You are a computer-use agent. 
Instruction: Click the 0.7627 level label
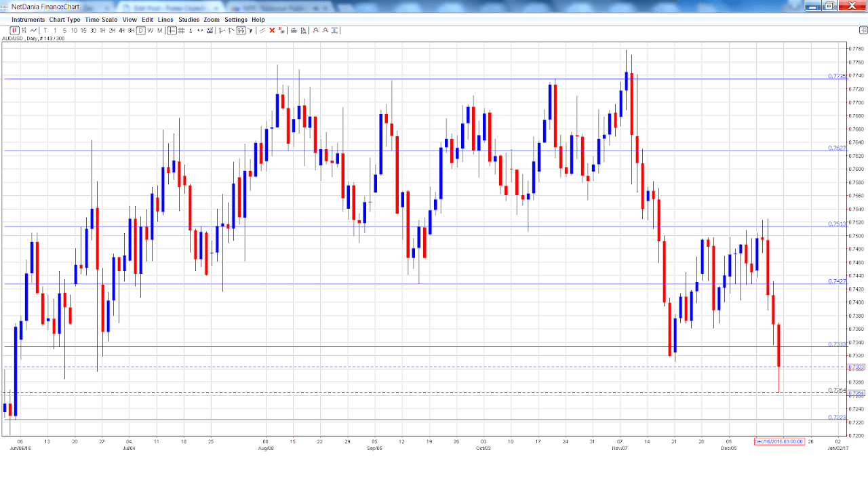(x=837, y=148)
